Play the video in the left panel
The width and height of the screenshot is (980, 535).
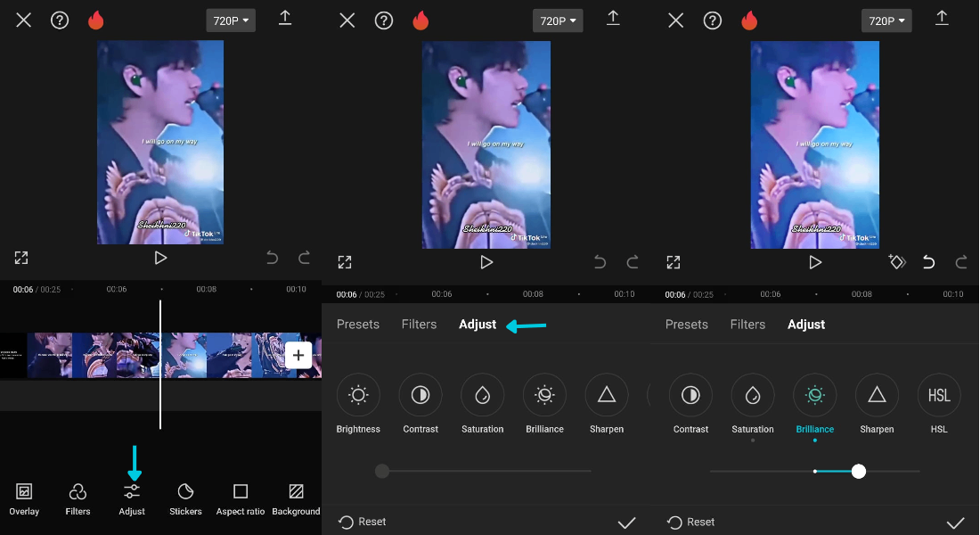coord(160,258)
